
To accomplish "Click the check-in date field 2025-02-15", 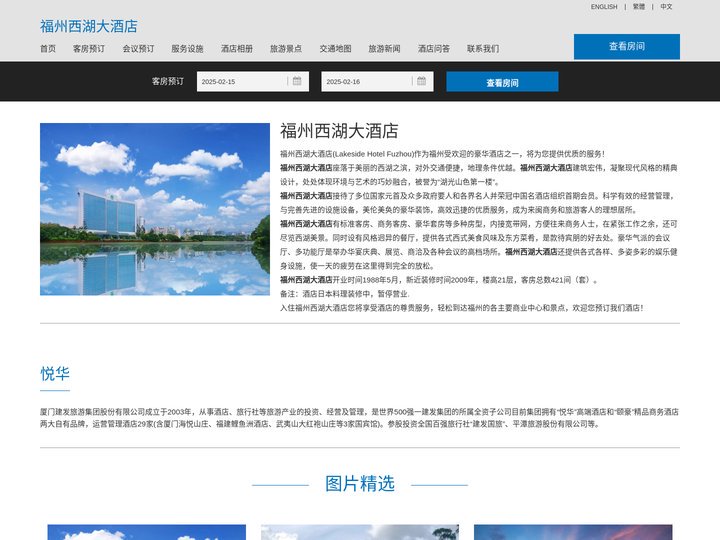I will click(x=253, y=81).
